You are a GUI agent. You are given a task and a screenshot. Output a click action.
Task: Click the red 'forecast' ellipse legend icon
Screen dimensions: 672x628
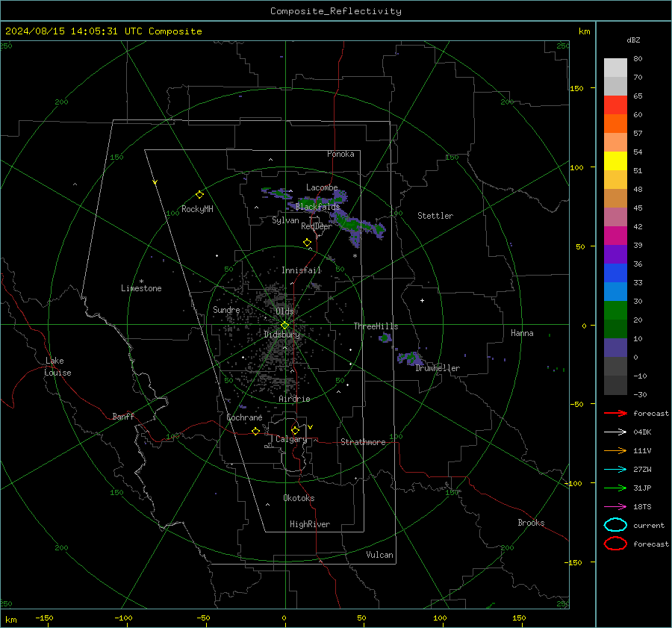(615, 544)
